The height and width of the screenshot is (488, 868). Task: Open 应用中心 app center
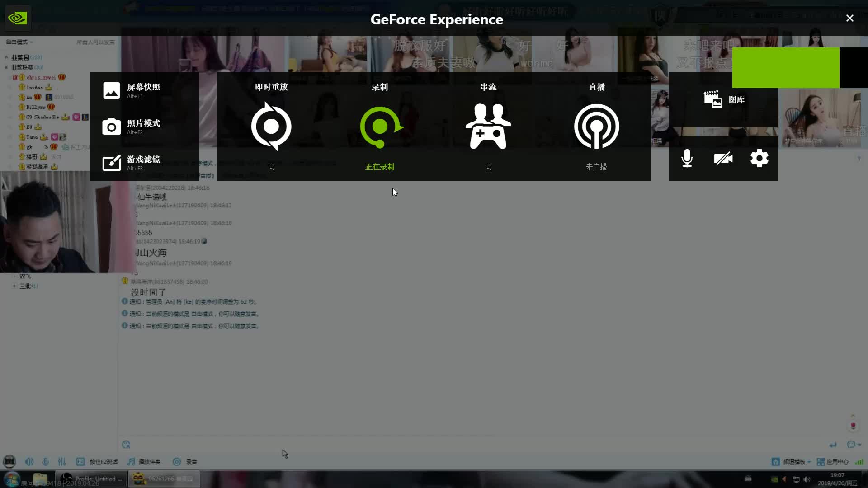(x=832, y=461)
